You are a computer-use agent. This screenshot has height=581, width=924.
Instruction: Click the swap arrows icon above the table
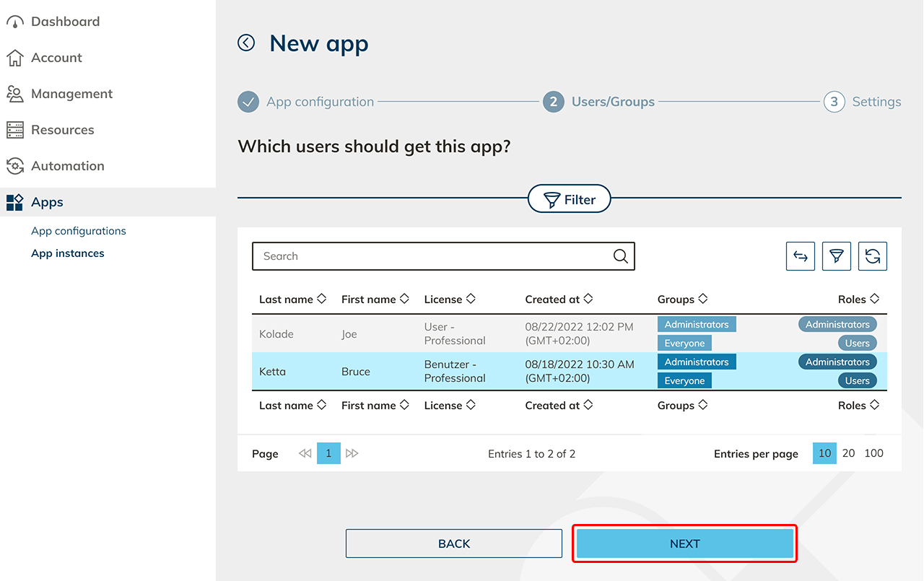800,256
